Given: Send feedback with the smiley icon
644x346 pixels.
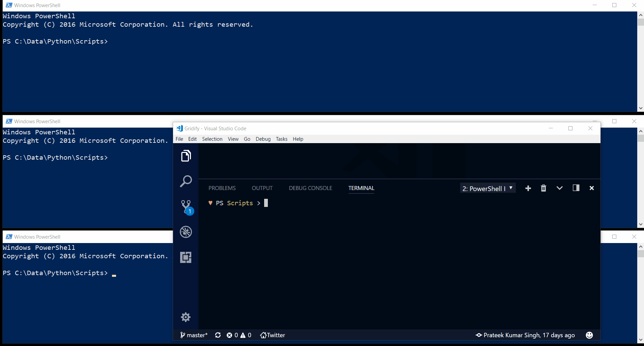Looking at the screenshot, I should click(x=589, y=335).
